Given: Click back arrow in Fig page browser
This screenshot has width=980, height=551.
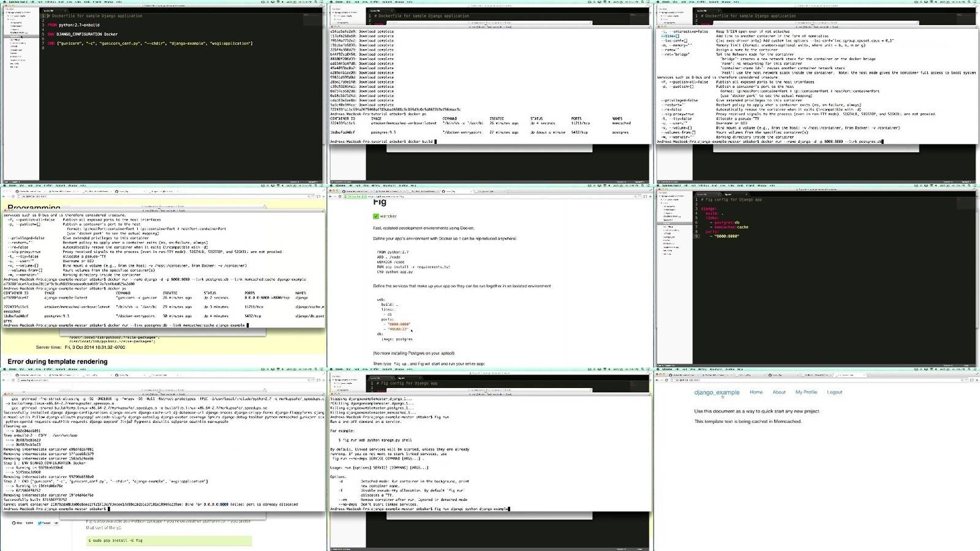Looking at the screenshot, I should 331,196.
